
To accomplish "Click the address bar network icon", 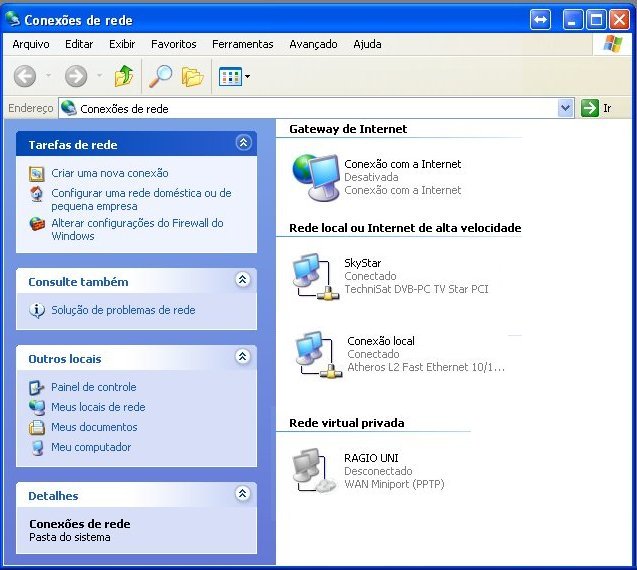I will [x=69, y=108].
